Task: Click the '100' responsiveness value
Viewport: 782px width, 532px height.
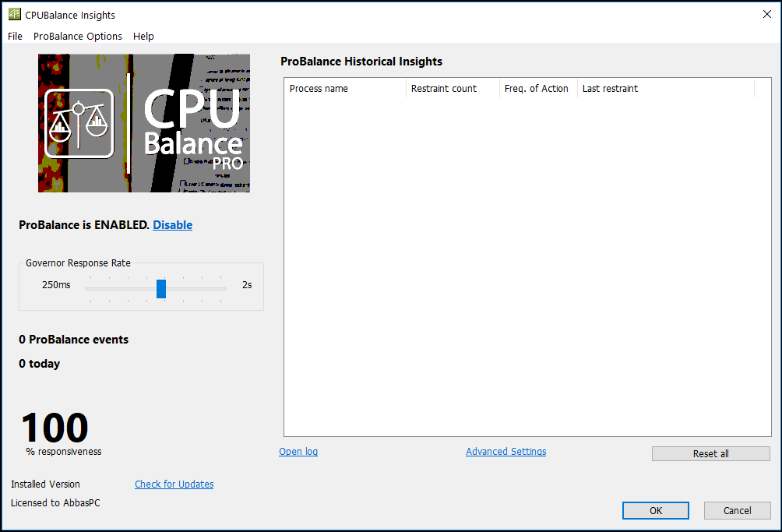Action: (x=55, y=428)
